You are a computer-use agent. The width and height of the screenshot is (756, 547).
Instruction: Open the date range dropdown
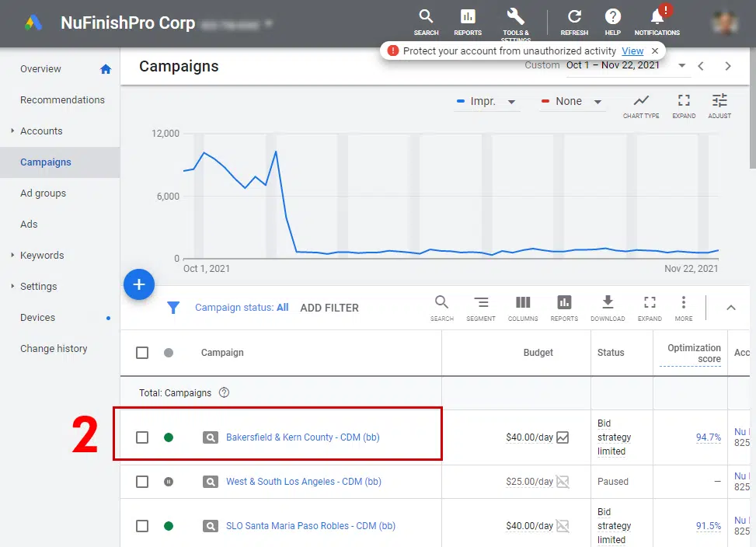681,65
